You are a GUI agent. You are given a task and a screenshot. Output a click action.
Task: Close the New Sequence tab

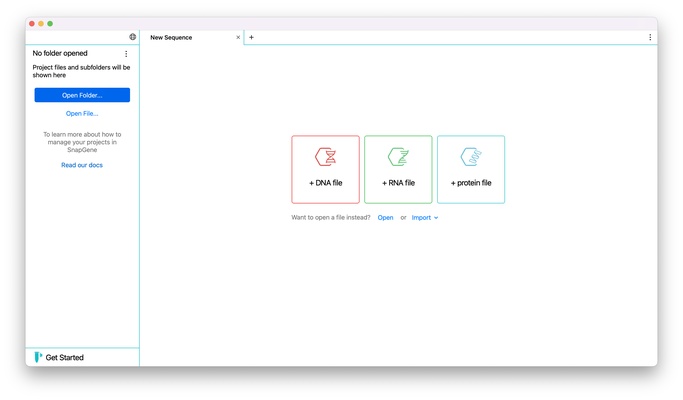point(238,37)
